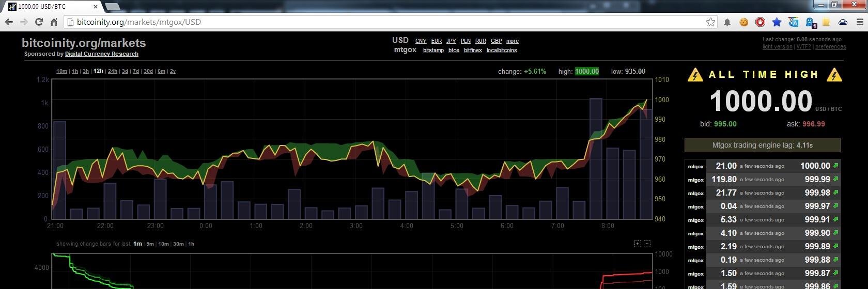
Task: Open the Chrome hamburger menu
Action: pos(860,22)
